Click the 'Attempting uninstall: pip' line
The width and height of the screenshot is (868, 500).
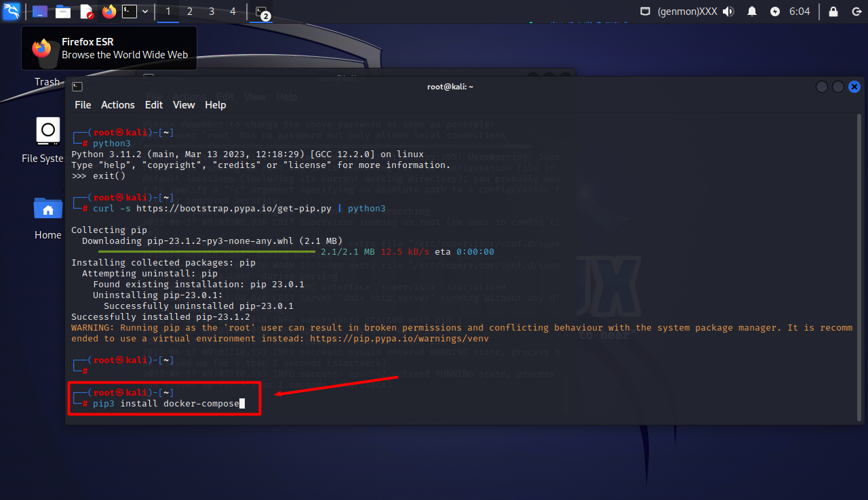tap(150, 274)
